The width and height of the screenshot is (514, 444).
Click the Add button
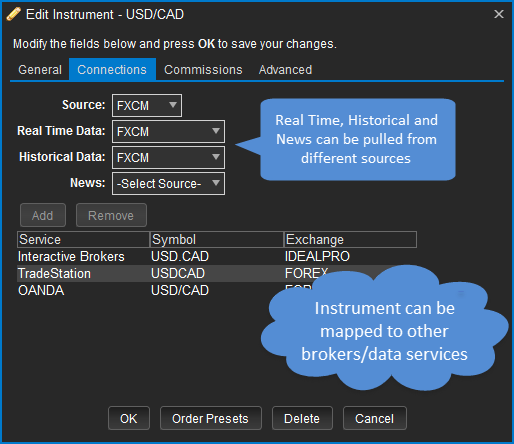[43, 215]
